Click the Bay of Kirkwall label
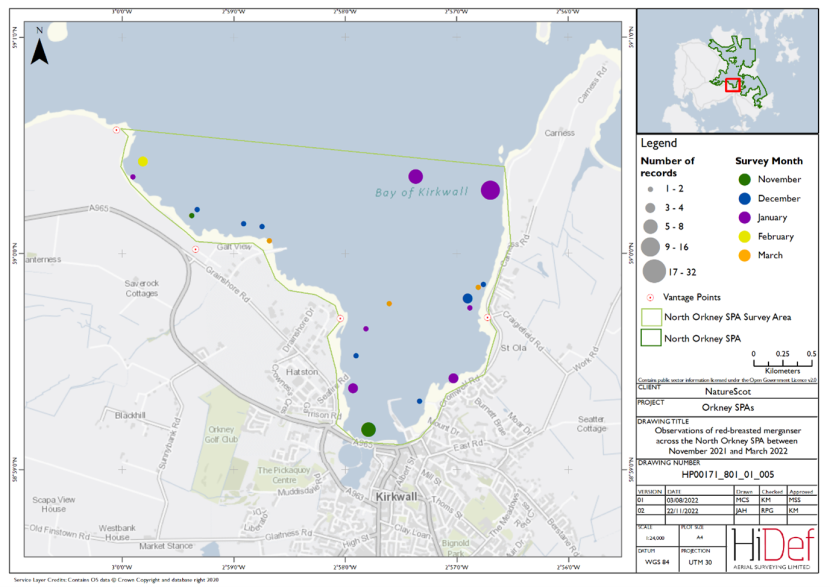Screen dimensions: 830x587 coord(421,192)
